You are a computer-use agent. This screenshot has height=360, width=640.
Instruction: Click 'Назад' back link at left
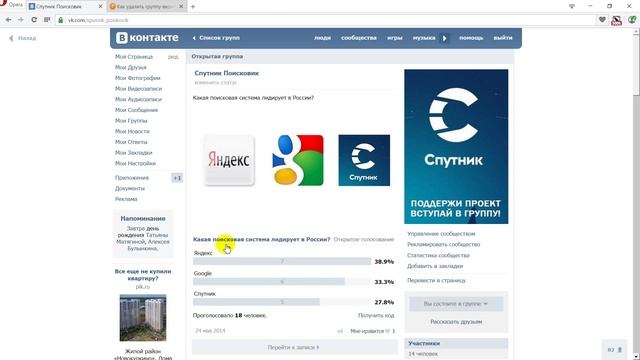pyautogui.click(x=22, y=38)
